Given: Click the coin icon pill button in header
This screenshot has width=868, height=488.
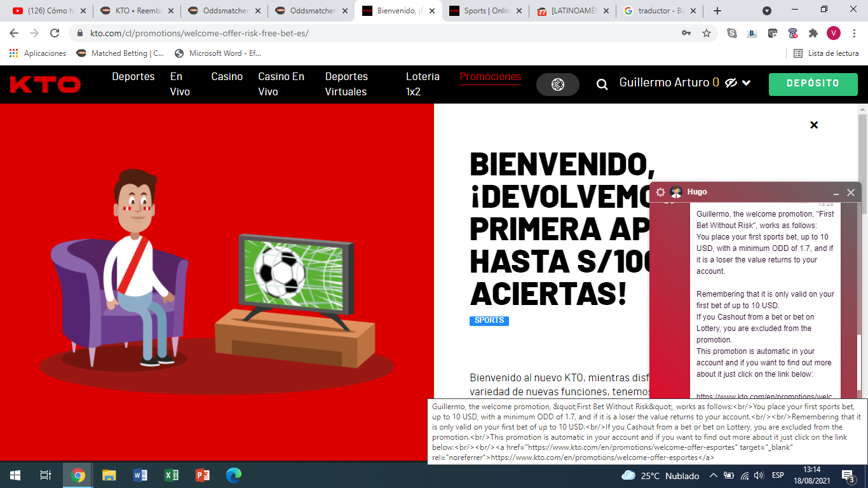Looking at the screenshot, I should tap(558, 85).
